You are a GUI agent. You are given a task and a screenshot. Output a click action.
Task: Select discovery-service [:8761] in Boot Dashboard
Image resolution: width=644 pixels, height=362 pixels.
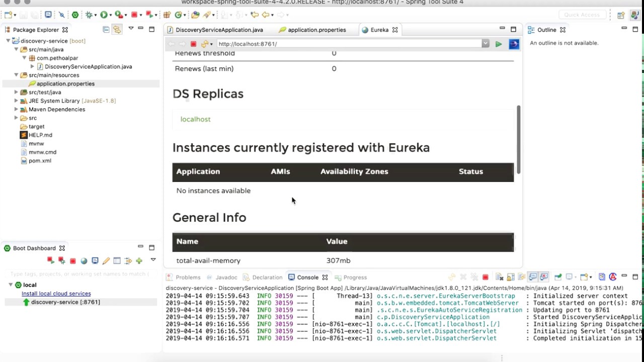pos(65,302)
